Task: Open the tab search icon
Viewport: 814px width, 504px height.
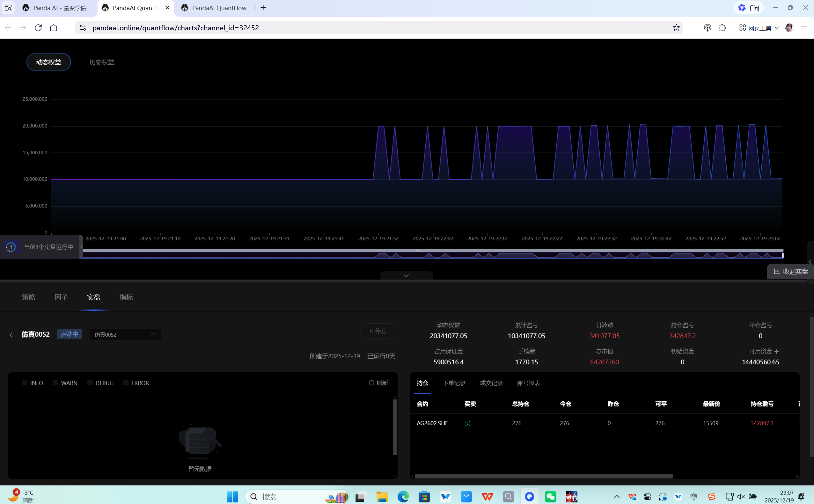Action: tap(8, 8)
